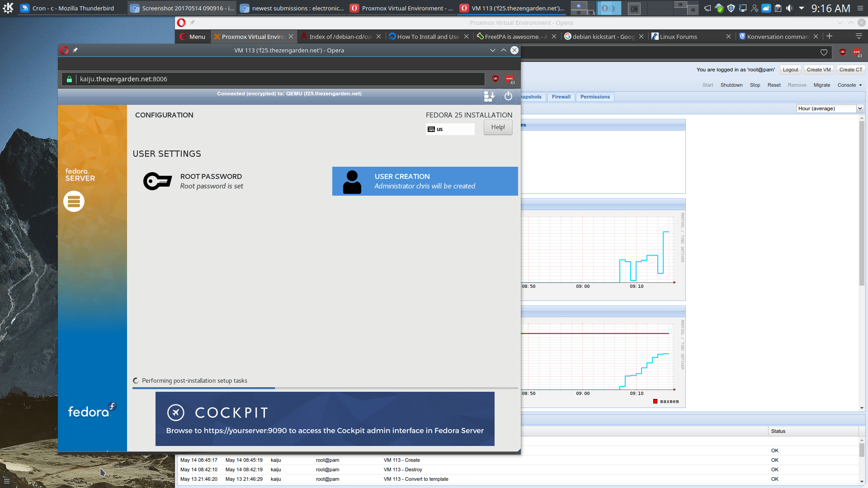Switch to Proxmox Virtual Environment tab
Screen dimensions: 868x488
(x=253, y=37)
